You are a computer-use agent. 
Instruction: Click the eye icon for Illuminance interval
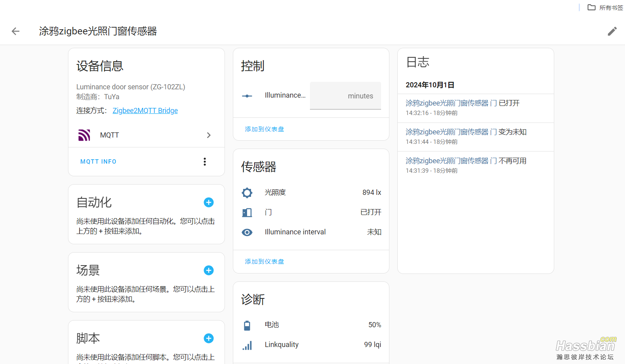pos(247,232)
